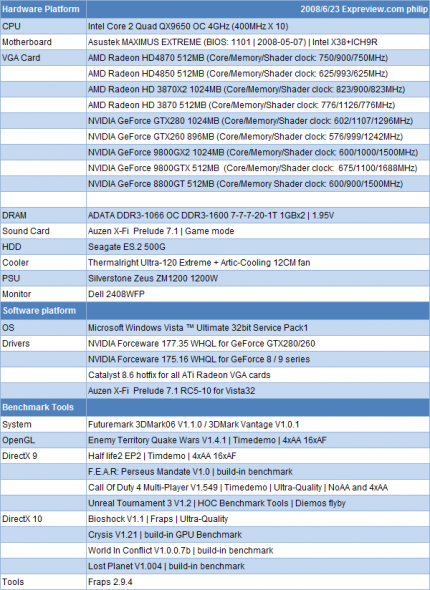This screenshot has width=430, height=590.
Task: Click the Software platform section header
Action: [x=43, y=311]
